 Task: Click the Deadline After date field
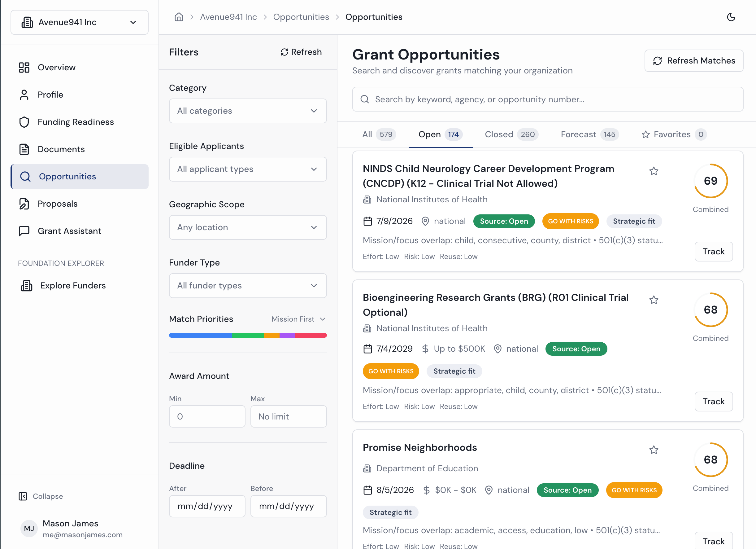pyautogui.click(x=207, y=506)
